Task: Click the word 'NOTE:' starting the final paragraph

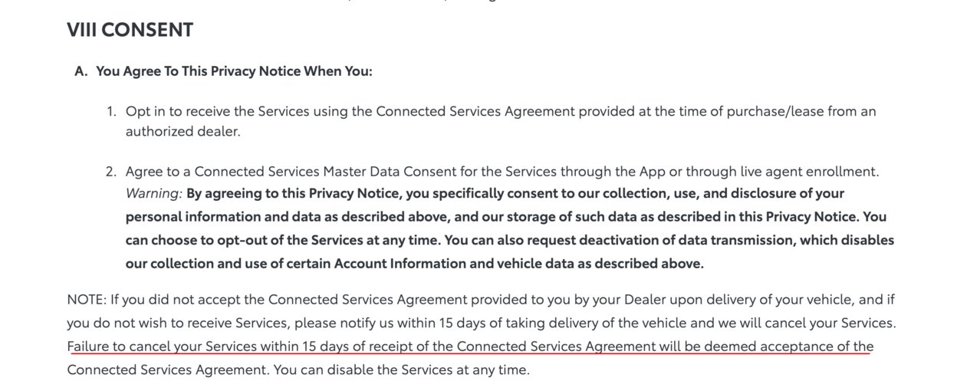Action: tap(87, 300)
